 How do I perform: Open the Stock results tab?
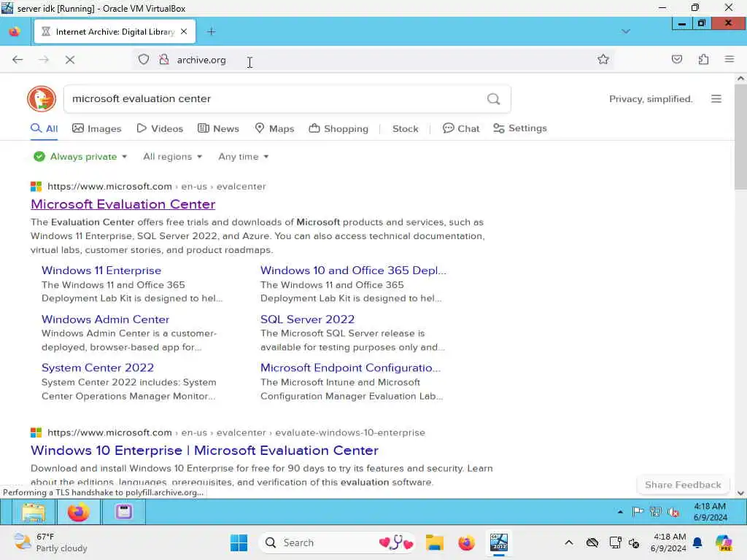pos(405,128)
